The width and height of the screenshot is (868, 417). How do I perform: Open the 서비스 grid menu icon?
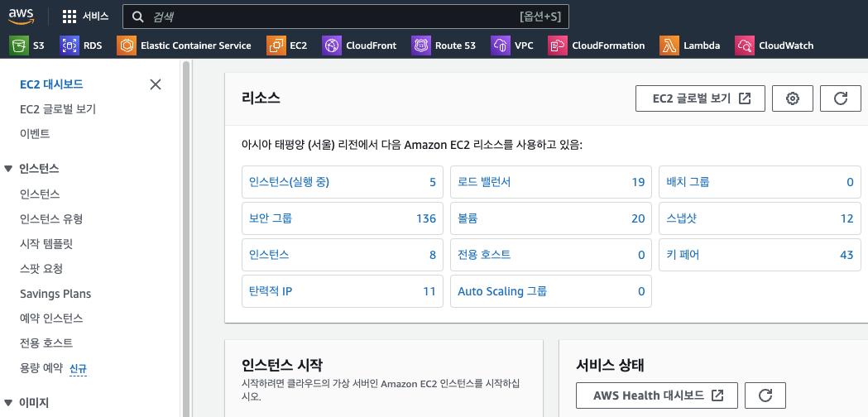[x=70, y=17]
